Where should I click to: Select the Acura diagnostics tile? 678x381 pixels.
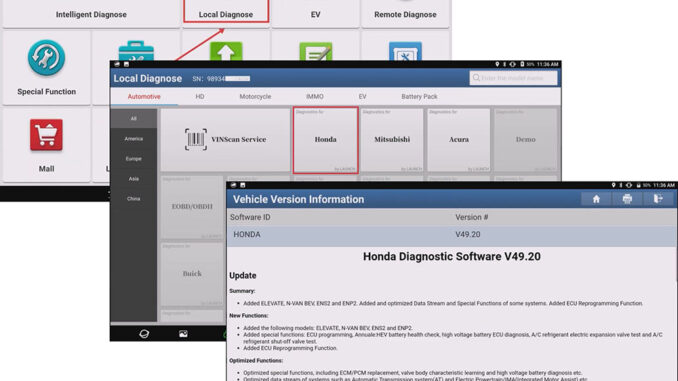[459, 140]
